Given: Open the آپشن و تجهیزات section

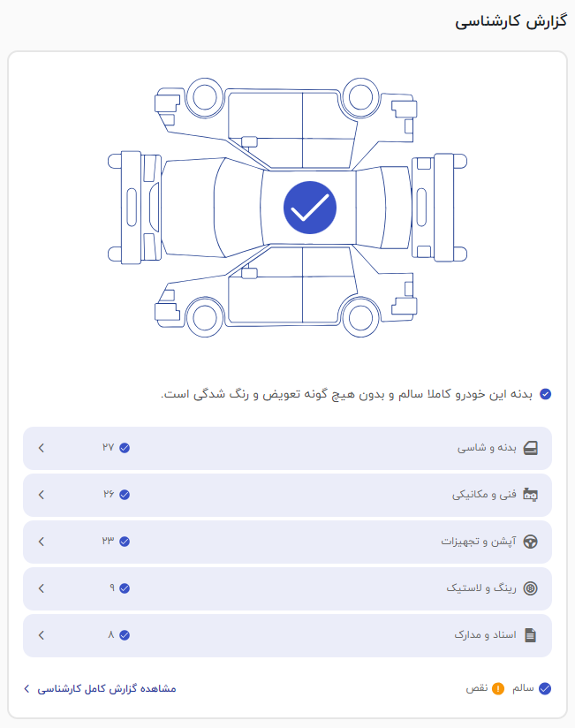Looking at the screenshot, I should click(x=479, y=542).
